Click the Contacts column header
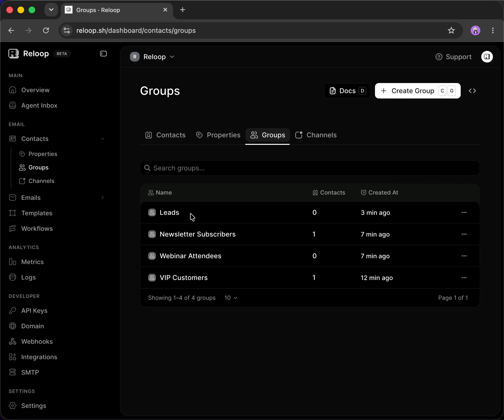Viewport: 504px width, 420px height. [329, 193]
